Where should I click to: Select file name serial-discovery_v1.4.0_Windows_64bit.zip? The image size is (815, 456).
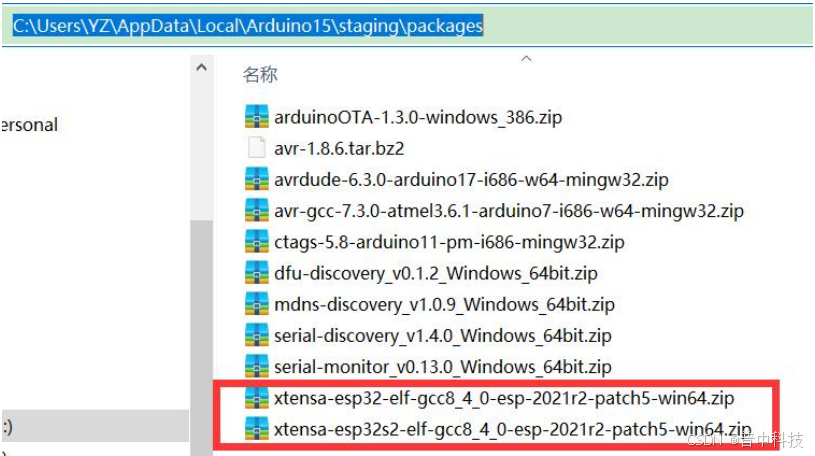pos(442,336)
